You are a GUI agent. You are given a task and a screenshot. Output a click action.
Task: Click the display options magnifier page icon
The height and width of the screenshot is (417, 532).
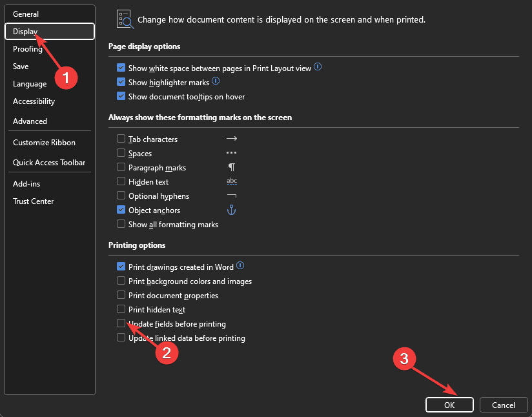pos(125,19)
